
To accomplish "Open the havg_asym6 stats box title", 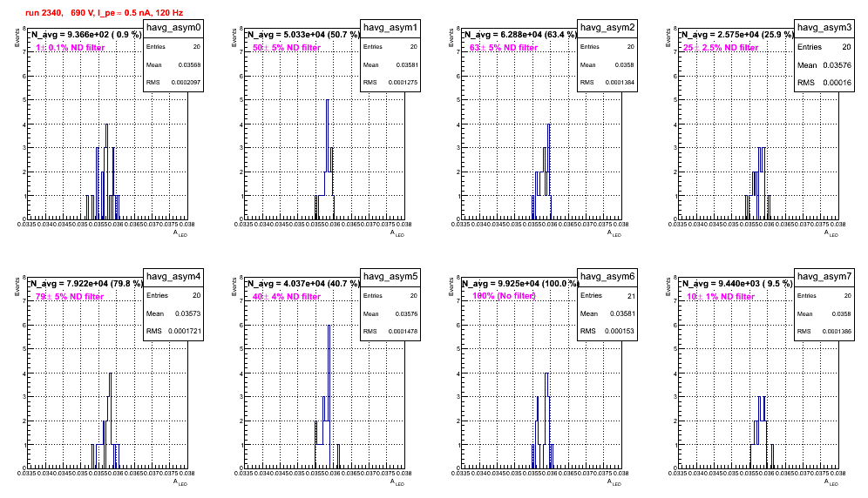I will coord(607,276).
